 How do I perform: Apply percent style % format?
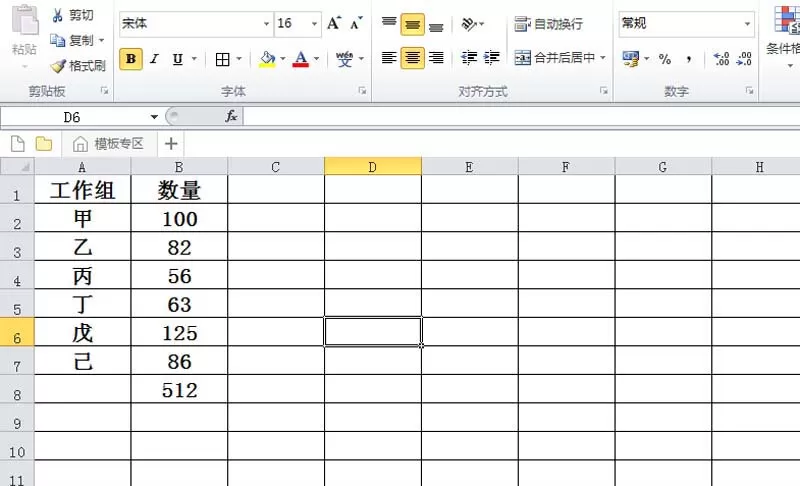[665, 59]
